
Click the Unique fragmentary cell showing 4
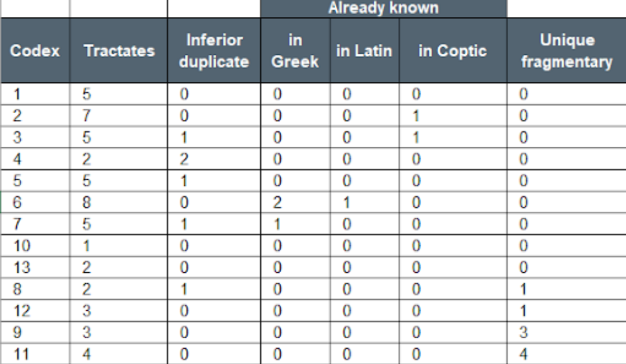(566, 354)
